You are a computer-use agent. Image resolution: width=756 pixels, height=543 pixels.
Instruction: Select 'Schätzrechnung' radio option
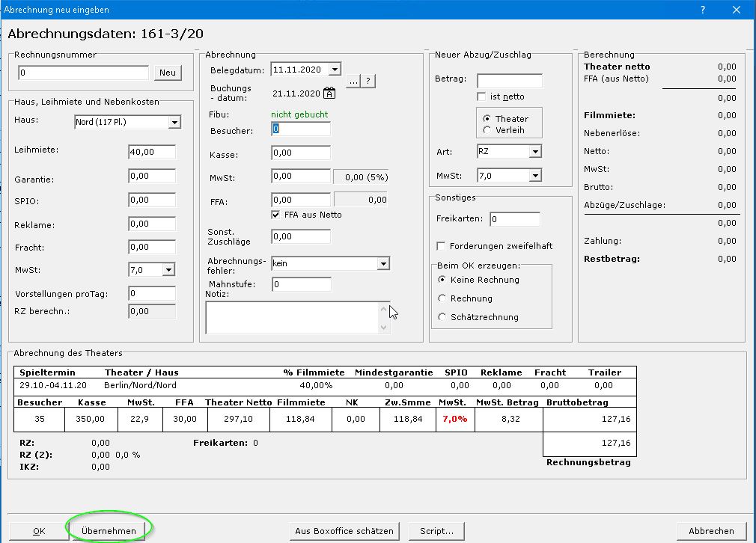442,317
